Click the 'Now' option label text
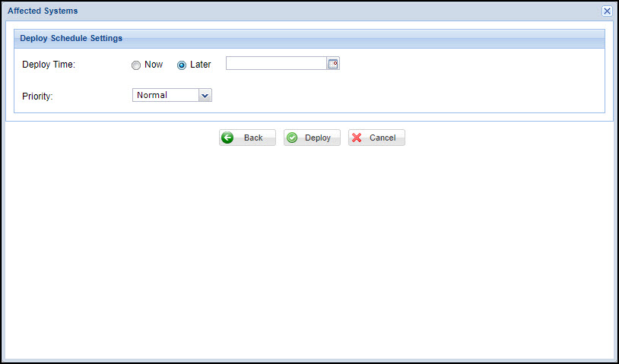Screen dimensions: 619x364 coord(154,65)
